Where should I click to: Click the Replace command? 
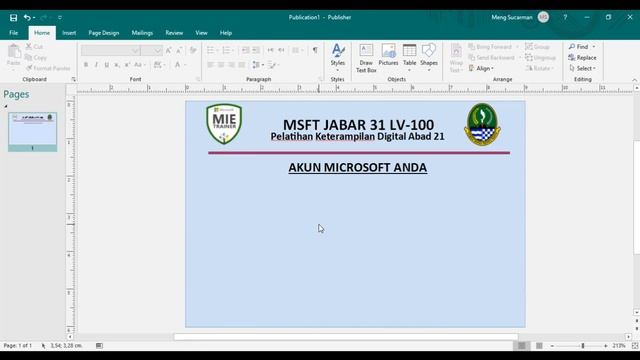[582, 58]
